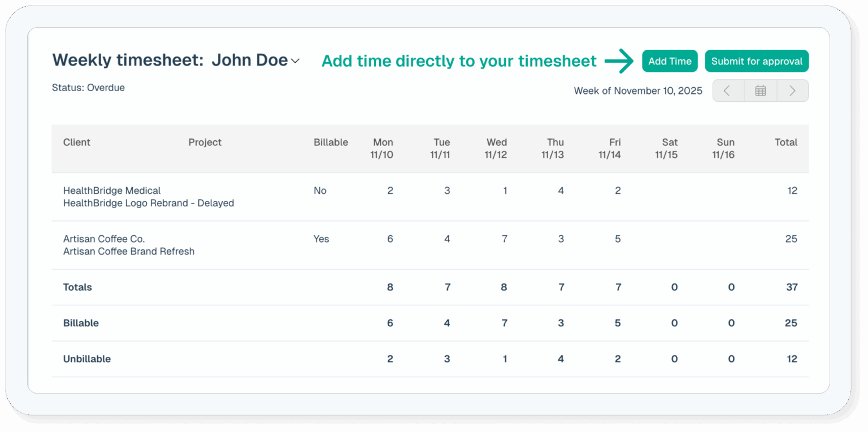This screenshot has width=868, height=432.
Task: Click the Project column header
Action: click(x=205, y=142)
